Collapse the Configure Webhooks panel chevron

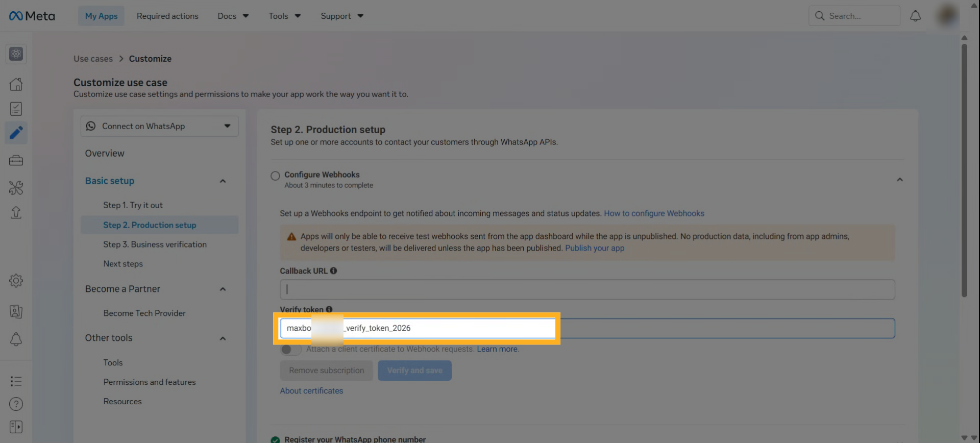pyautogui.click(x=900, y=180)
